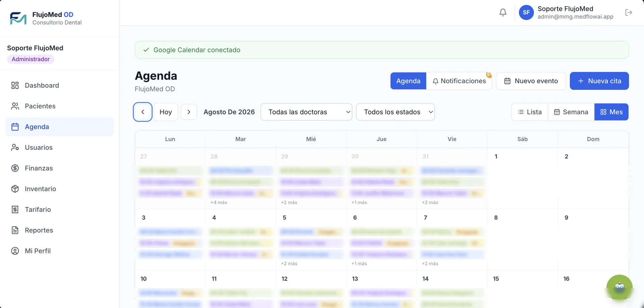Expand the Todas las doctoras dropdown
The height and width of the screenshot is (308, 644).
pos(306,112)
